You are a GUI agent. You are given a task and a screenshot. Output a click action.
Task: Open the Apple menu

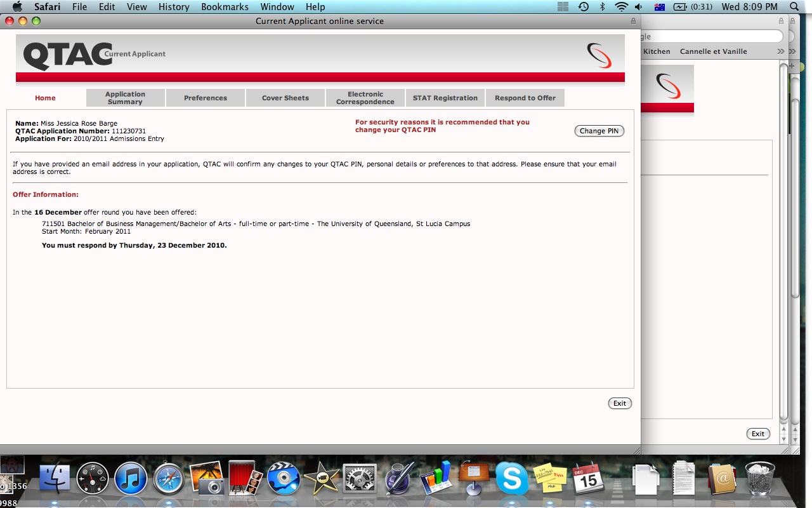point(17,7)
